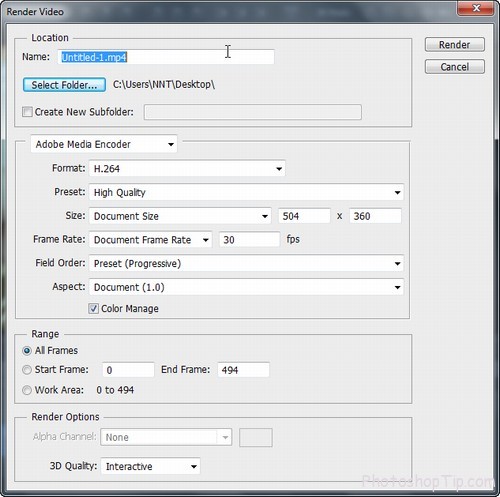
Task: Open the Adobe Media Encoder dropdown
Action: pos(104,144)
